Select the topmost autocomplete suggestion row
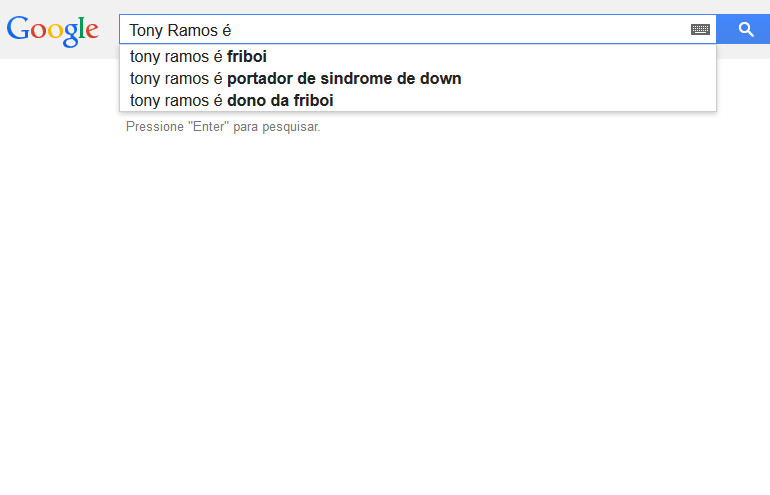The height and width of the screenshot is (495, 770). click(417, 56)
